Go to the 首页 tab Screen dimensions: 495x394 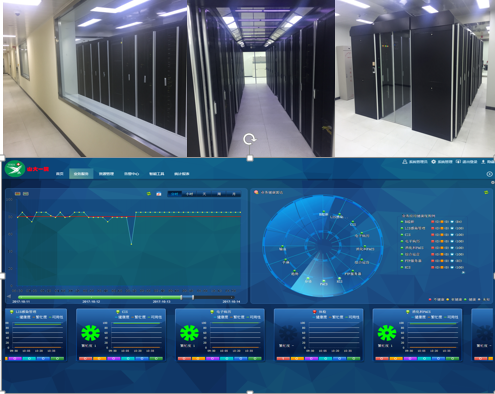(x=60, y=174)
